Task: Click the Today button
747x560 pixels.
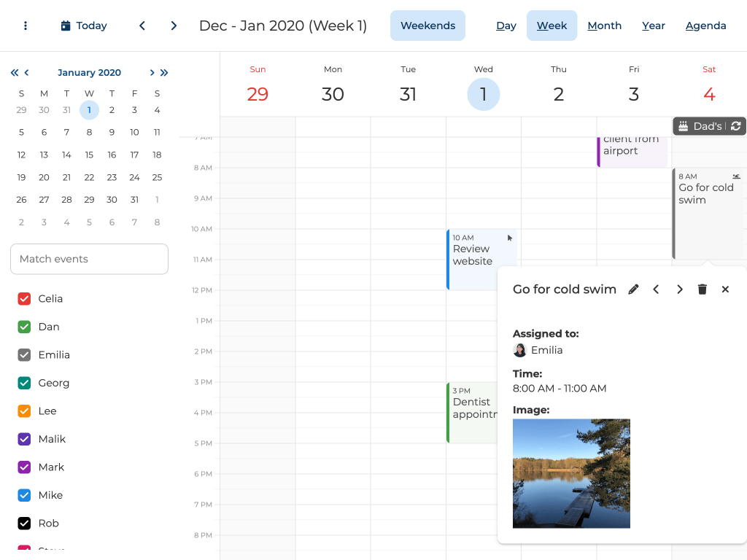Action: click(x=84, y=26)
